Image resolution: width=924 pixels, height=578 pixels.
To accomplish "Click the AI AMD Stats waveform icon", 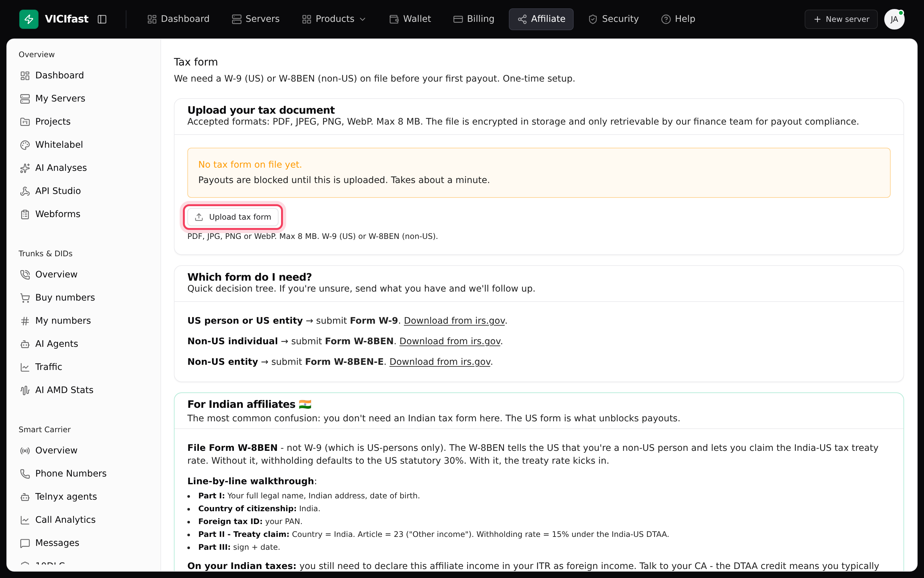I will tap(25, 390).
